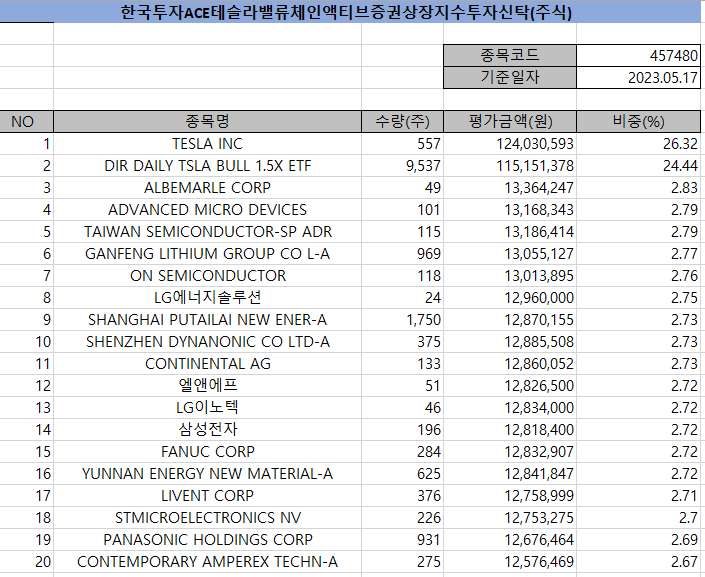The image size is (705, 577).
Task: Click the 종목명 column header
Action: (207, 121)
